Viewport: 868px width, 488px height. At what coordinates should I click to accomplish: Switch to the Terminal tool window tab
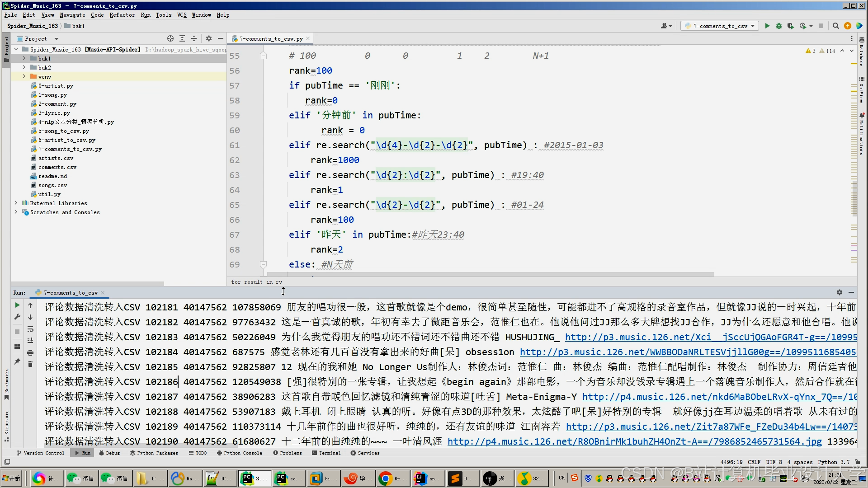coord(326,453)
